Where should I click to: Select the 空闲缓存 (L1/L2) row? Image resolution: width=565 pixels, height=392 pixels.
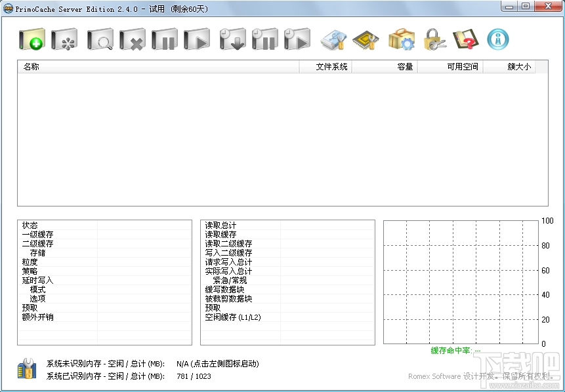(287, 317)
